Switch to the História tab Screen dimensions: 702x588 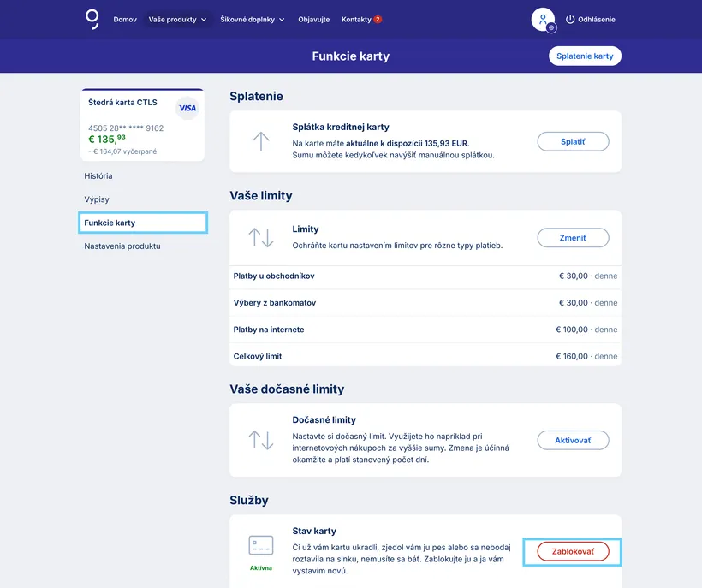pyautogui.click(x=101, y=176)
